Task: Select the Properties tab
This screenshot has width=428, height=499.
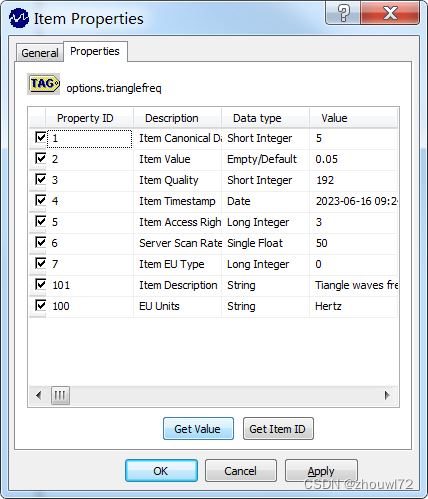Action: tap(95, 51)
